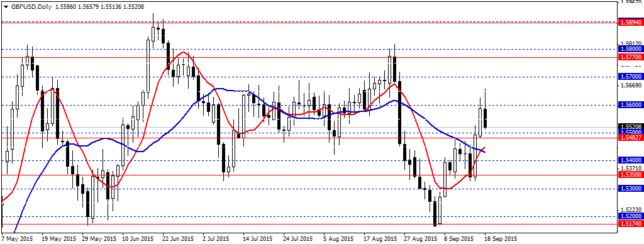Select the blue 1.57000 price label

click(x=630, y=77)
